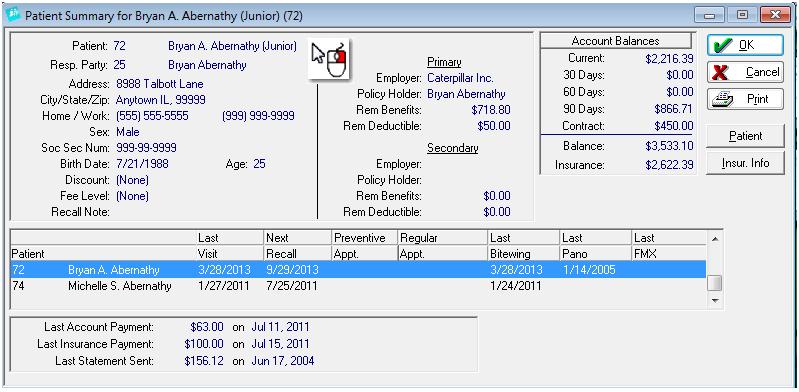Click the work phone (999) 999-9999

(258, 116)
